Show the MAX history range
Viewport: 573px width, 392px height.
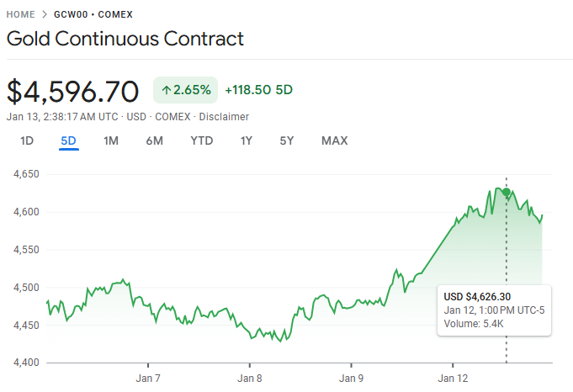[334, 140]
